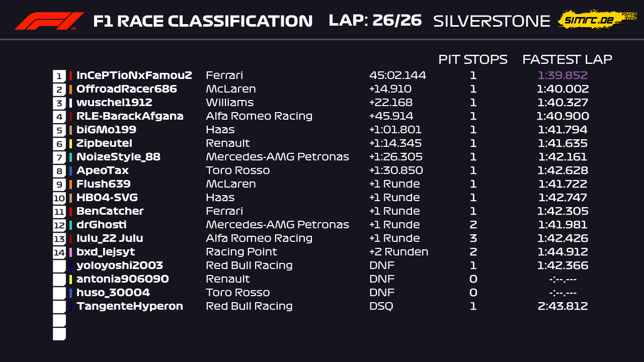
Task: Click the F1 logo in the header
Action: pos(49,21)
